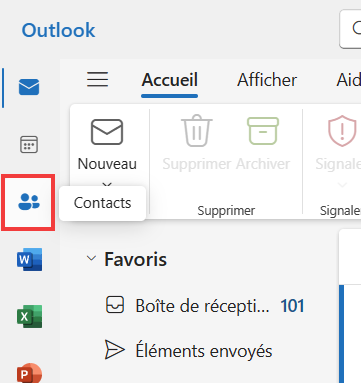Click the Supprimer trash can icon
This screenshot has height=383, width=361.
(x=197, y=131)
